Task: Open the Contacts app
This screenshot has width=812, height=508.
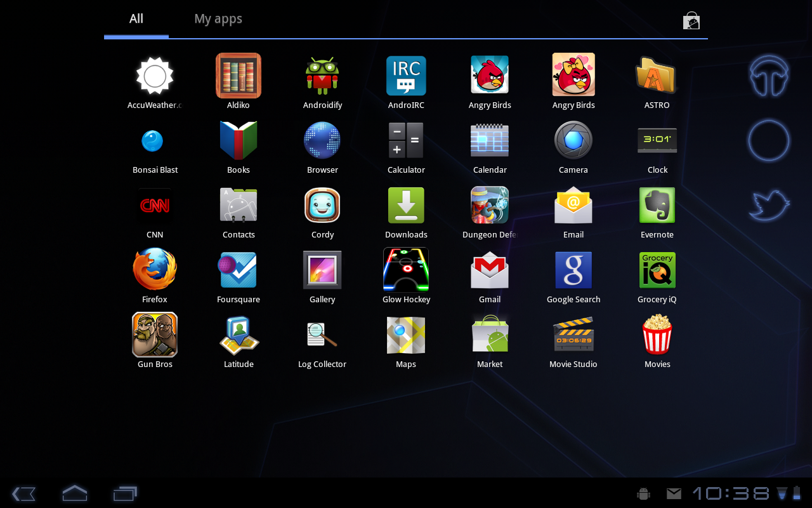Action: click(x=239, y=205)
